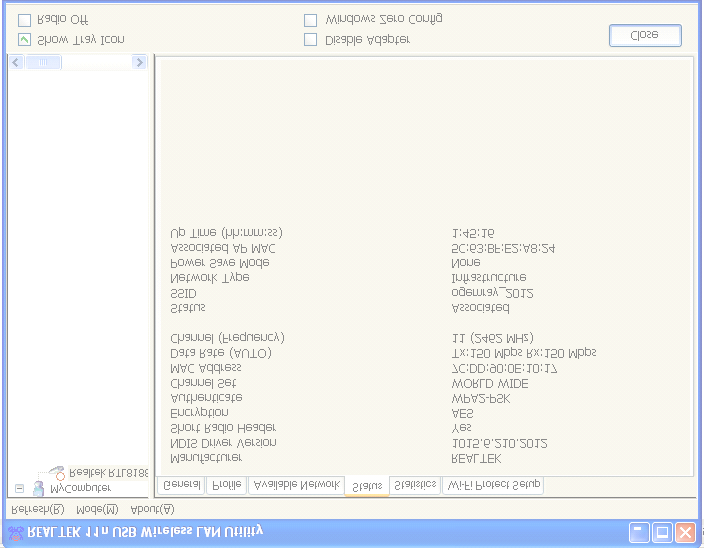Open the Statistics tab

click(415, 485)
